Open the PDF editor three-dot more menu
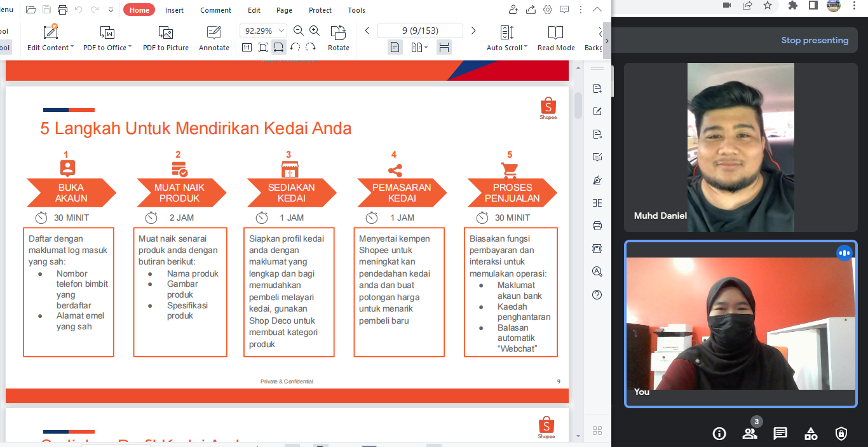 [580, 10]
